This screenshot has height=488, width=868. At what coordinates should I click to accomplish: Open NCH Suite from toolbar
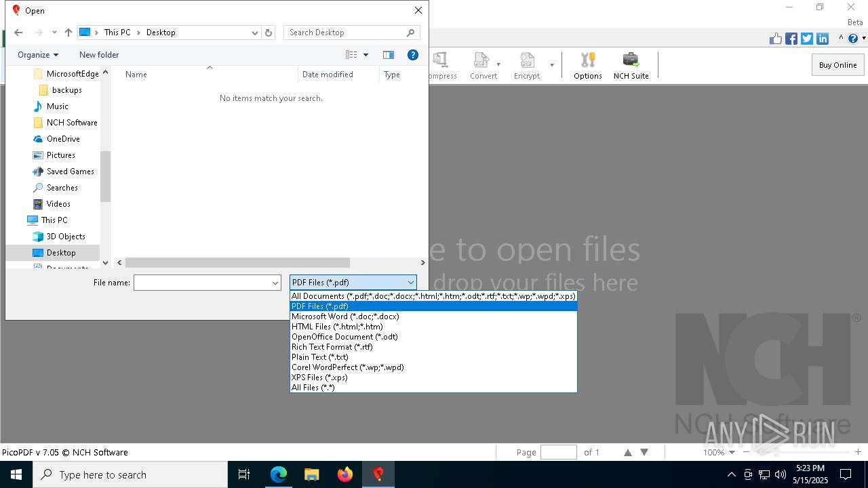631,66
